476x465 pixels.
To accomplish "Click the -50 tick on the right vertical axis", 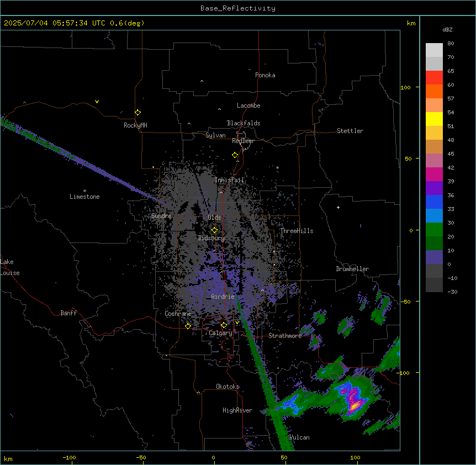I will pos(405,302).
